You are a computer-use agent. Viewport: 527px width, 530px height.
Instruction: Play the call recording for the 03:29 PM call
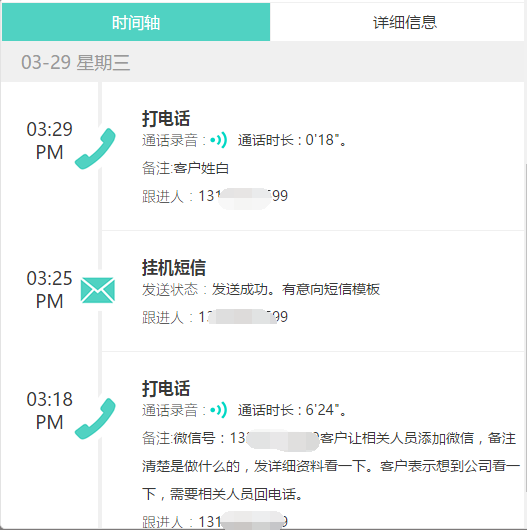(218, 140)
